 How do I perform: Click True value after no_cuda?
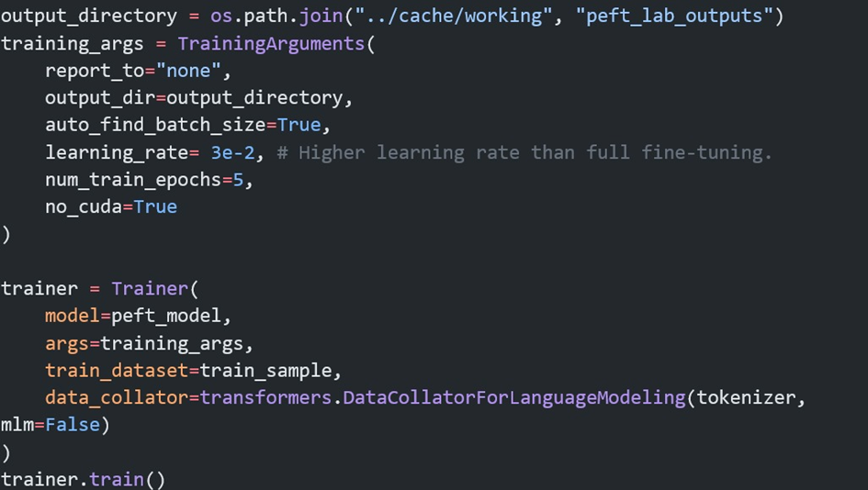155,206
